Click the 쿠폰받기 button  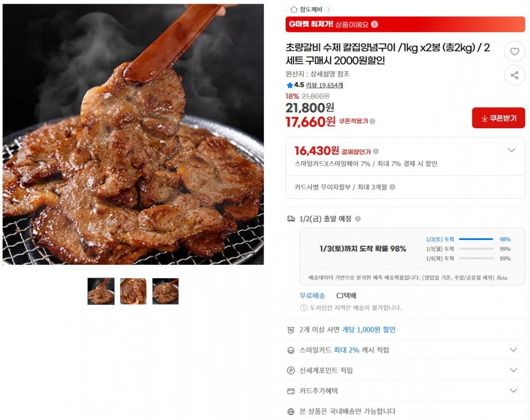(x=498, y=118)
